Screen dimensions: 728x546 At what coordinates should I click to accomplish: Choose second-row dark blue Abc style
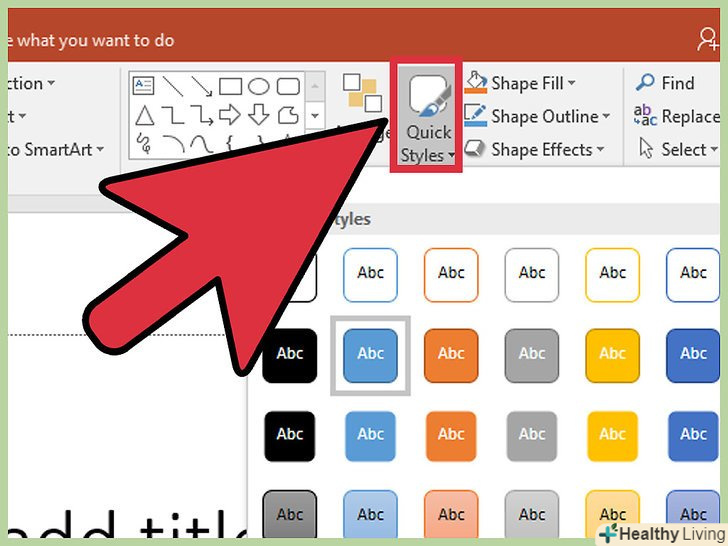[693, 356]
